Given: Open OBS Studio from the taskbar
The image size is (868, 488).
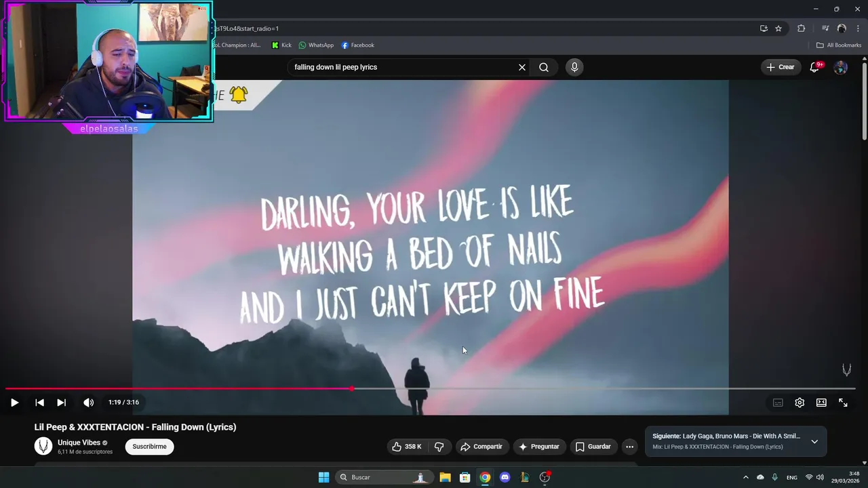Looking at the screenshot, I should [x=545, y=477].
